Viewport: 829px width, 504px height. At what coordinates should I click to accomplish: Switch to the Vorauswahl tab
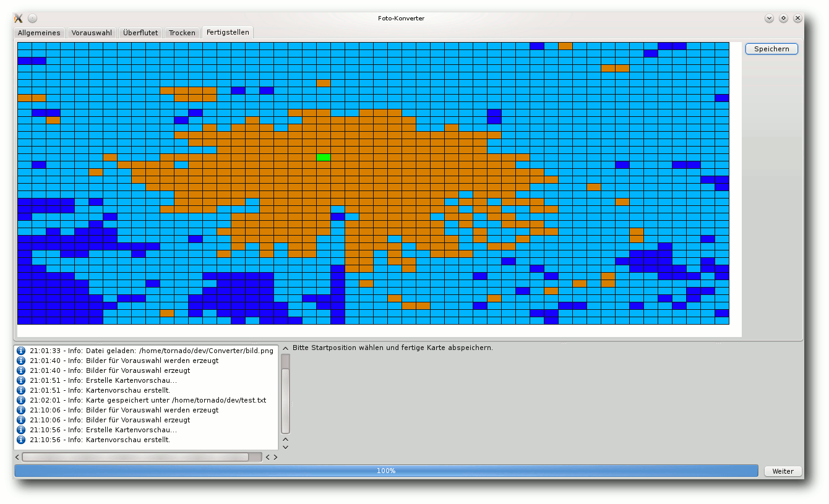click(92, 33)
